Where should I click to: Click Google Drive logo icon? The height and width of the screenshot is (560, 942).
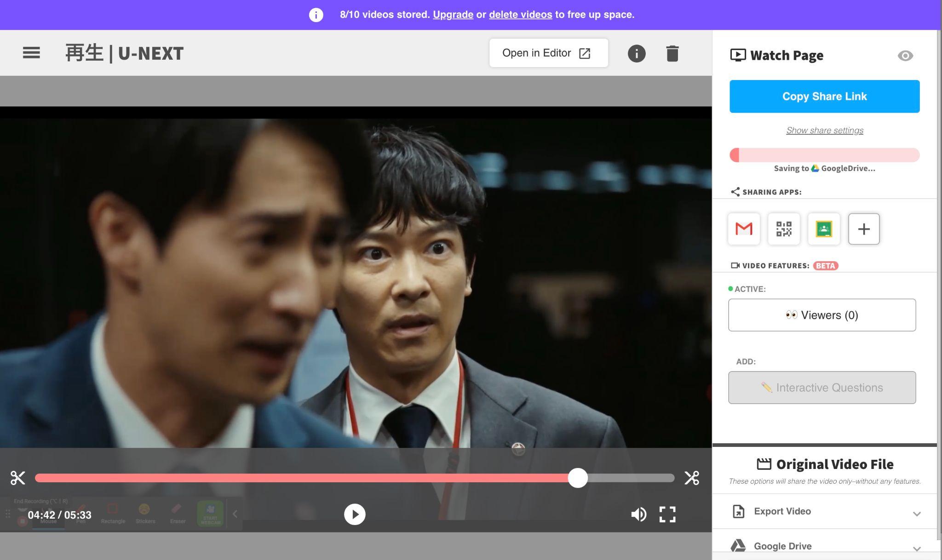738,546
